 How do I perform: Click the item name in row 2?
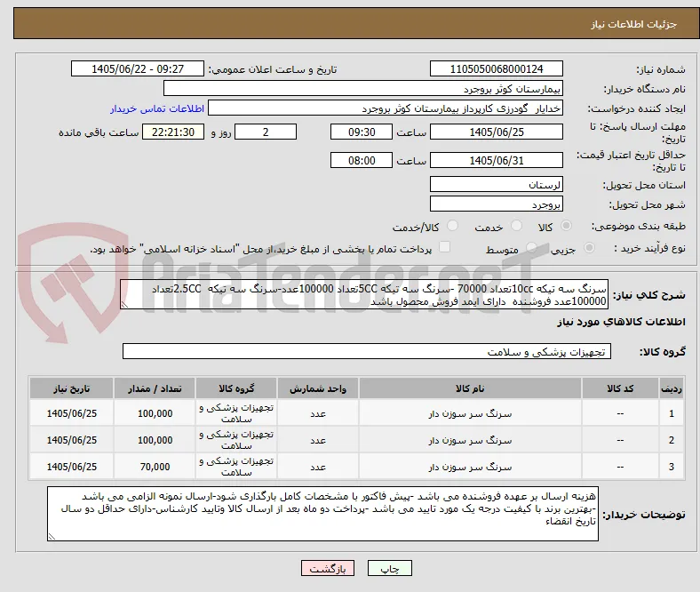pos(470,441)
